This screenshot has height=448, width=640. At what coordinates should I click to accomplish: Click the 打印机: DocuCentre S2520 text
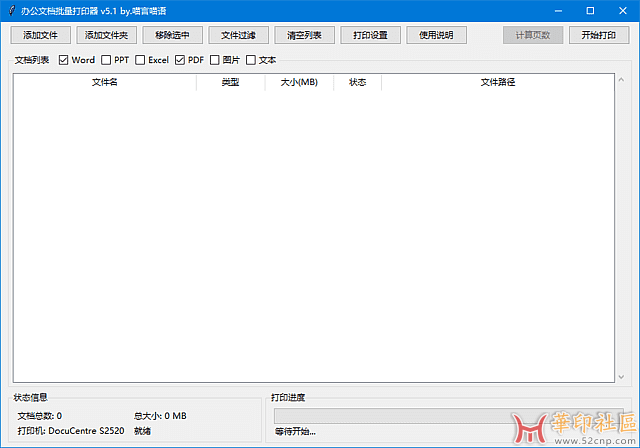point(71,431)
